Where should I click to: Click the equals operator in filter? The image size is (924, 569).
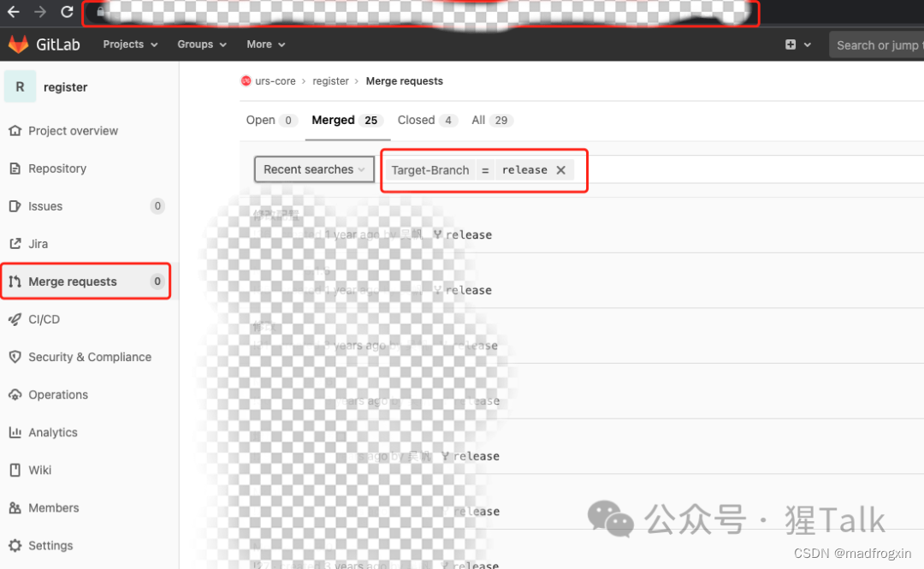pos(485,169)
